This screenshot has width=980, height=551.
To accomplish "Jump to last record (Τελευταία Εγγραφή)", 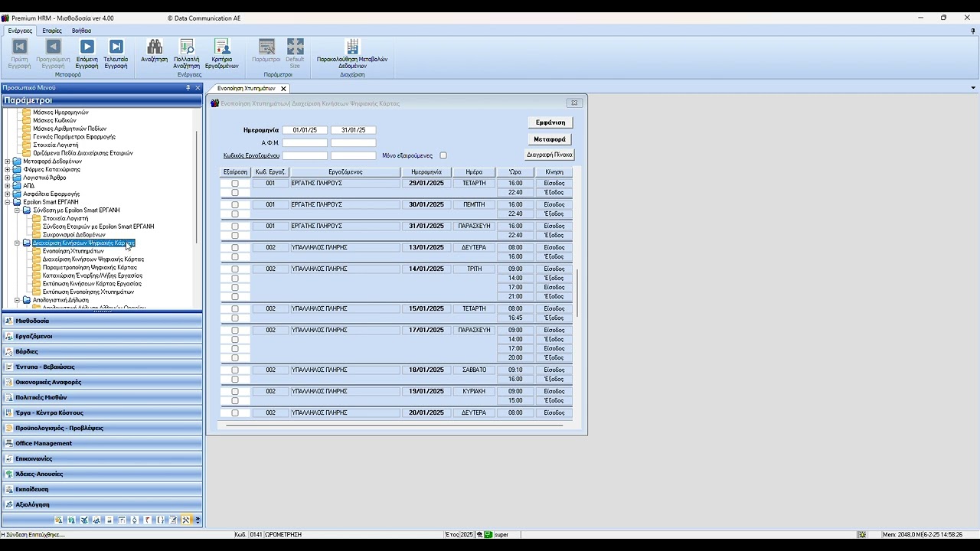I will [116, 54].
